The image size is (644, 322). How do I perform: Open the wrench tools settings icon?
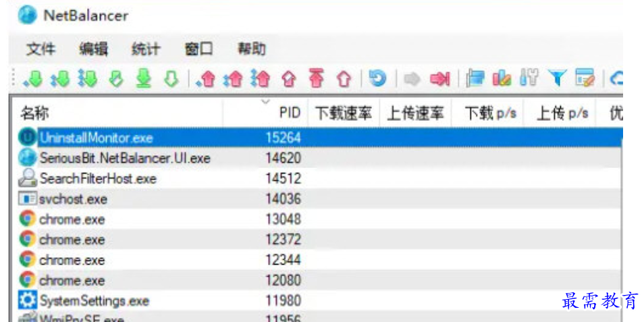(529, 78)
